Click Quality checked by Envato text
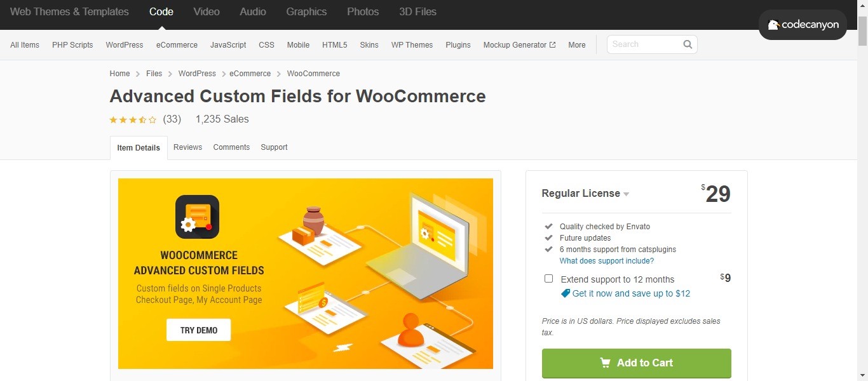The width and height of the screenshot is (868, 381). pos(605,227)
